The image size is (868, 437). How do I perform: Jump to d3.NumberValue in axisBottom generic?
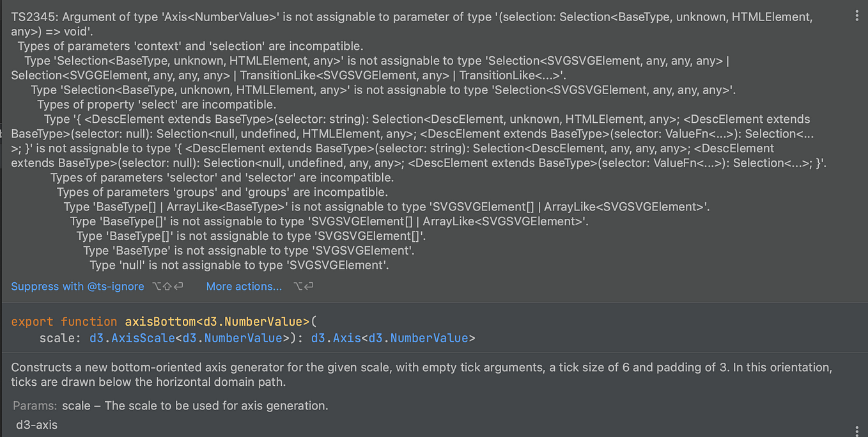[x=256, y=321]
